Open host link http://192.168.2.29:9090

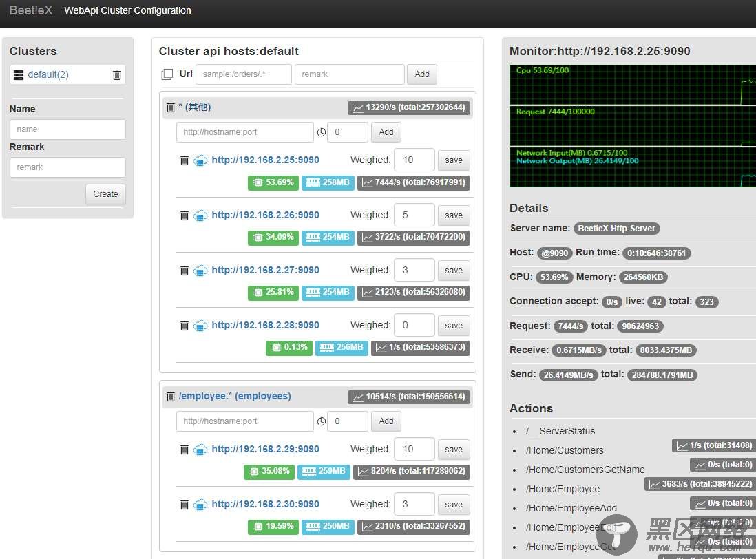(x=265, y=449)
